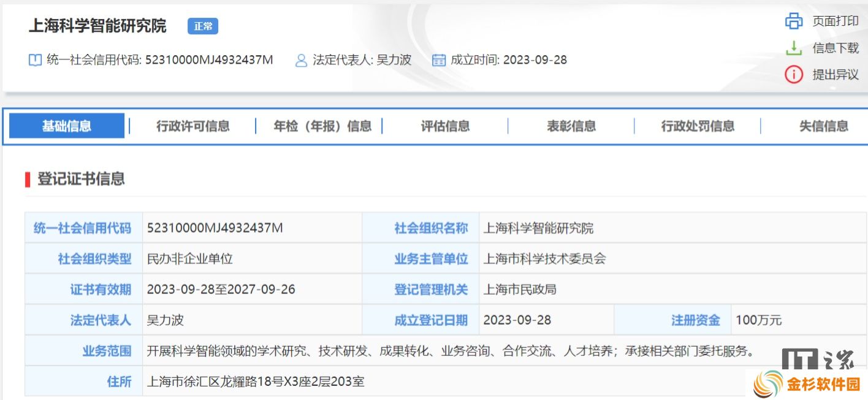This screenshot has height=400, width=868.
Task: Click the 社会组织类型 label
Action: (x=94, y=258)
